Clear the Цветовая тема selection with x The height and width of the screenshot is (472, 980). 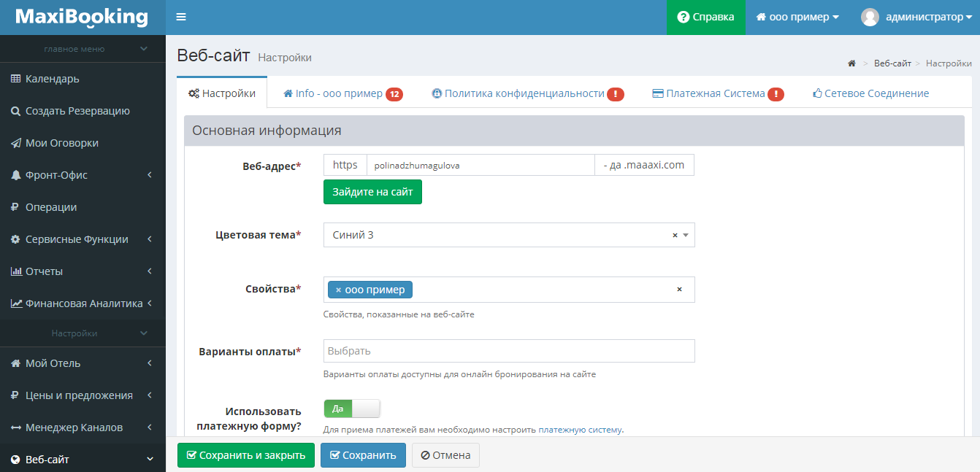tap(675, 235)
